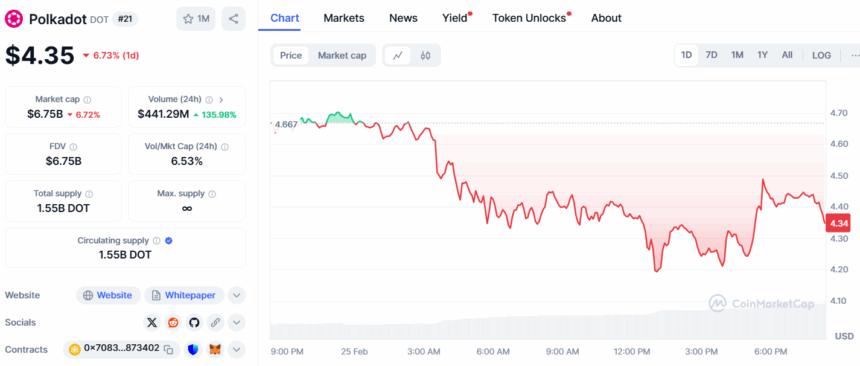Click the 1.55B DOT circulating supply value
Viewport: 860px width, 366px height.
click(x=125, y=255)
